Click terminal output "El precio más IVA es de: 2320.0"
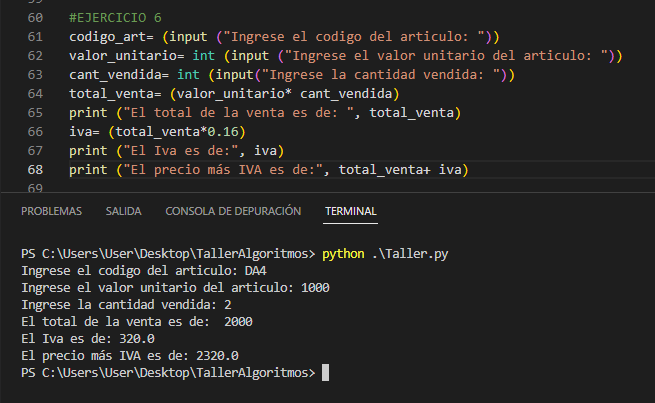 (130, 356)
